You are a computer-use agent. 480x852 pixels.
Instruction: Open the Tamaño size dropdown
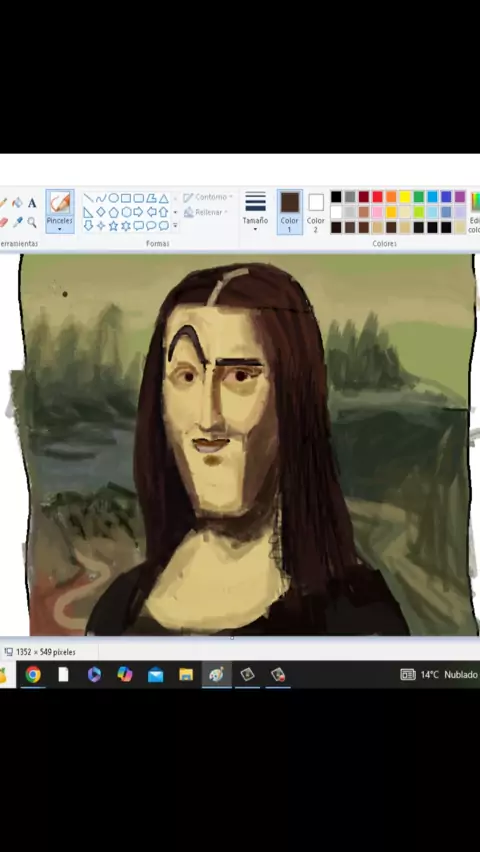[255, 211]
